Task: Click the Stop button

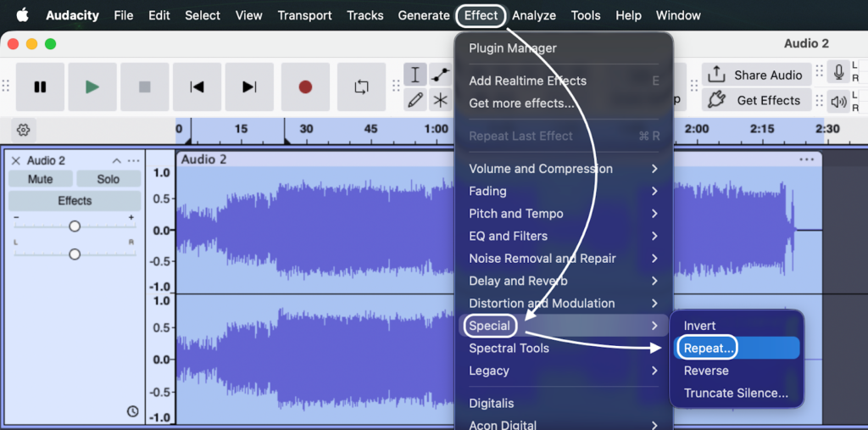Action: (x=144, y=87)
